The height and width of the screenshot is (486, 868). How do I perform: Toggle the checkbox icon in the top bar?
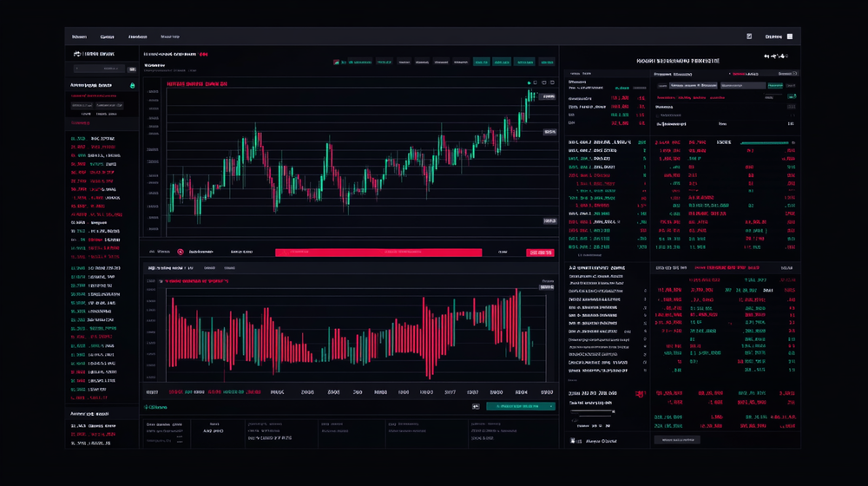tap(749, 36)
